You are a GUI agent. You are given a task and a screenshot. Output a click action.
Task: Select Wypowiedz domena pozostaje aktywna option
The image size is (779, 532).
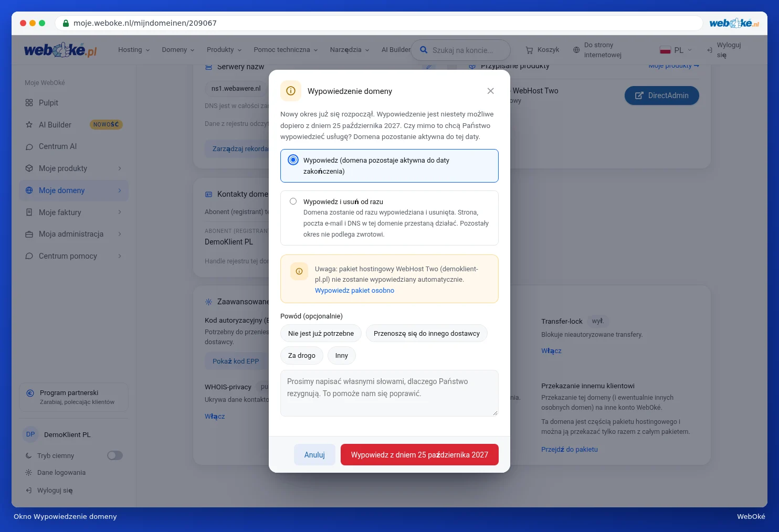389,166
